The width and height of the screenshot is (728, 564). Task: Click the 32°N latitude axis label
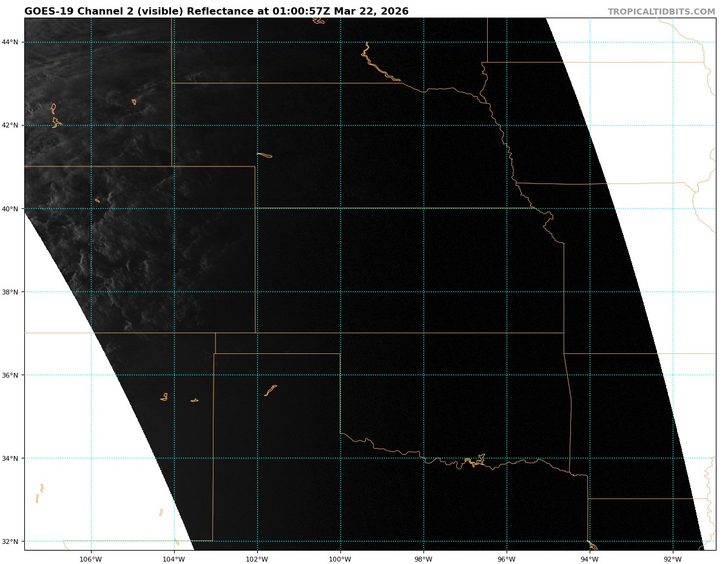coord(10,541)
